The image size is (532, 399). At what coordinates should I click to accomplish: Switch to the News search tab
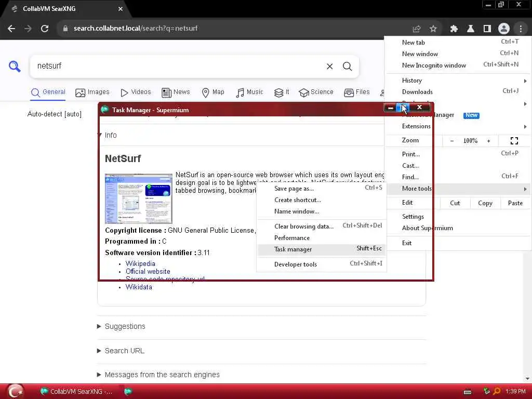point(176,92)
